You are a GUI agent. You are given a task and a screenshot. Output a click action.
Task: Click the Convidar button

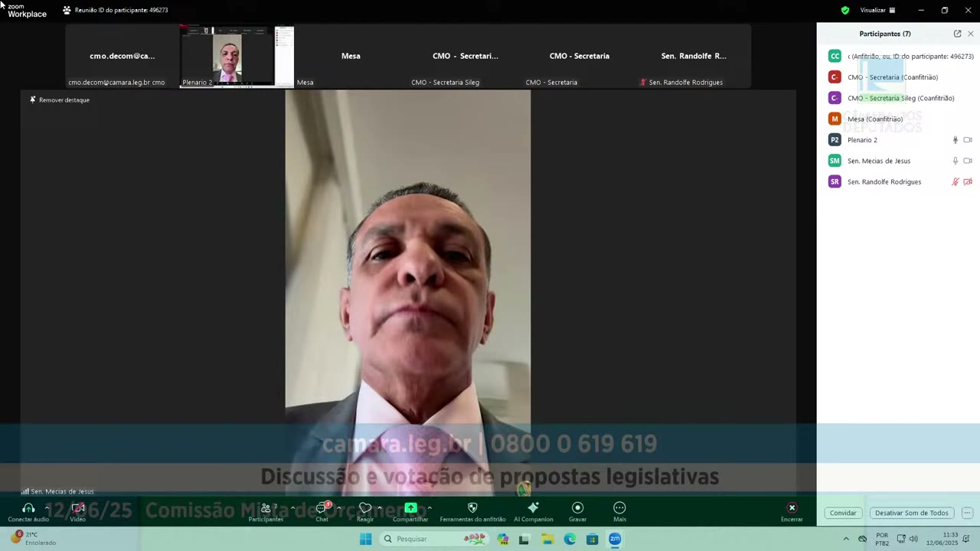(843, 513)
